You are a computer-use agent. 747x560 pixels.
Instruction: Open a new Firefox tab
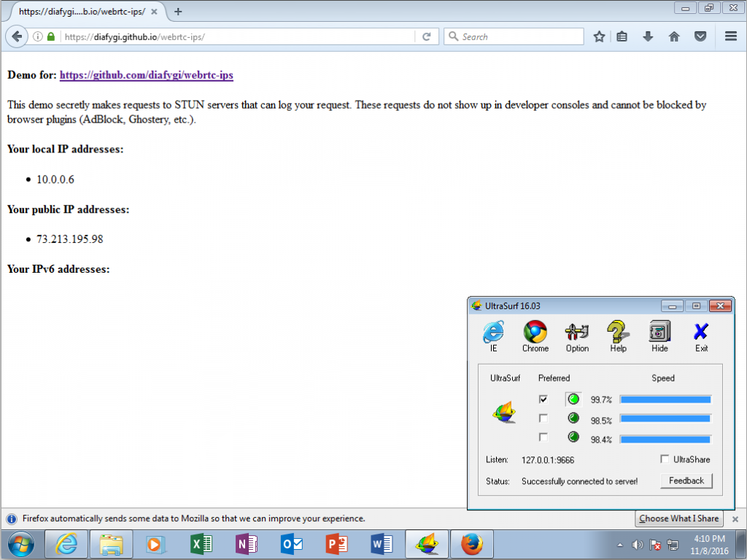click(178, 12)
